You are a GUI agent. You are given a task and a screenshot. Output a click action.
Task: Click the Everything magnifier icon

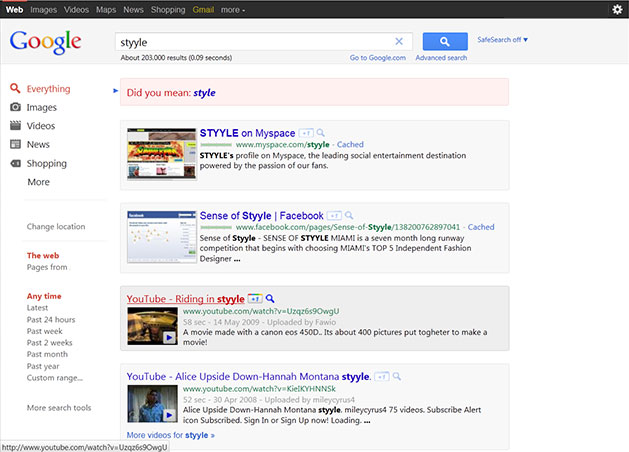click(15, 88)
